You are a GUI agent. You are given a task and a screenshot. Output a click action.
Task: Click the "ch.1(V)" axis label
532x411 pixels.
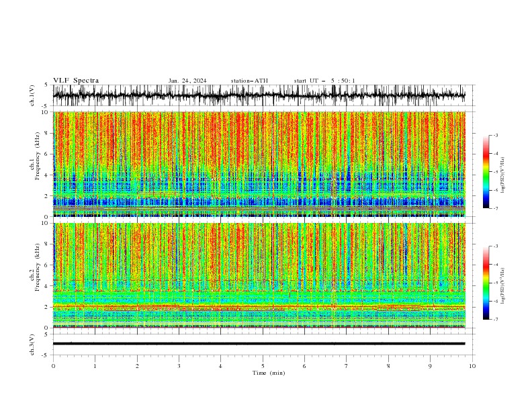pos(32,95)
